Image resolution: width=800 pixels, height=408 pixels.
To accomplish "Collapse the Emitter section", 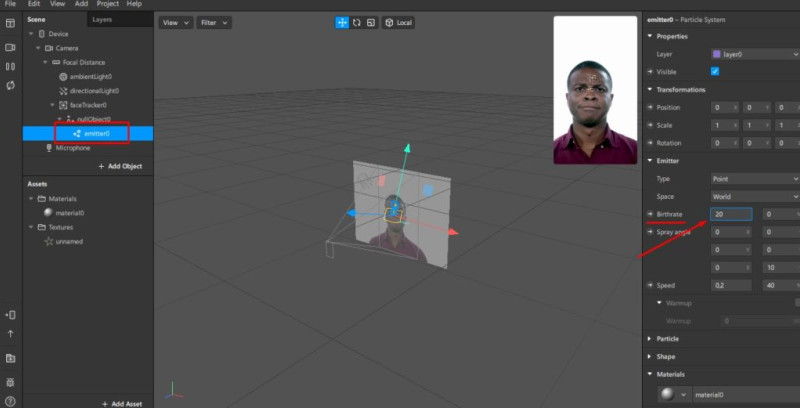I will [x=649, y=161].
